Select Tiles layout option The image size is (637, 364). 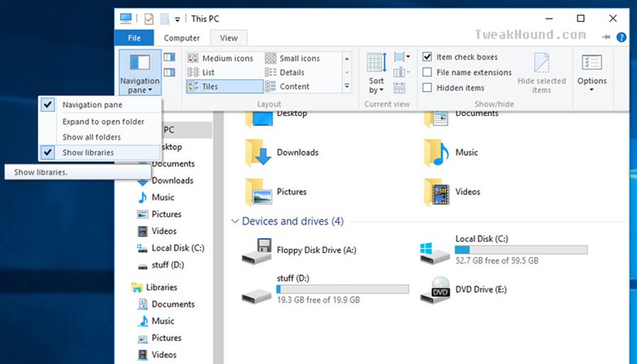(x=225, y=87)
